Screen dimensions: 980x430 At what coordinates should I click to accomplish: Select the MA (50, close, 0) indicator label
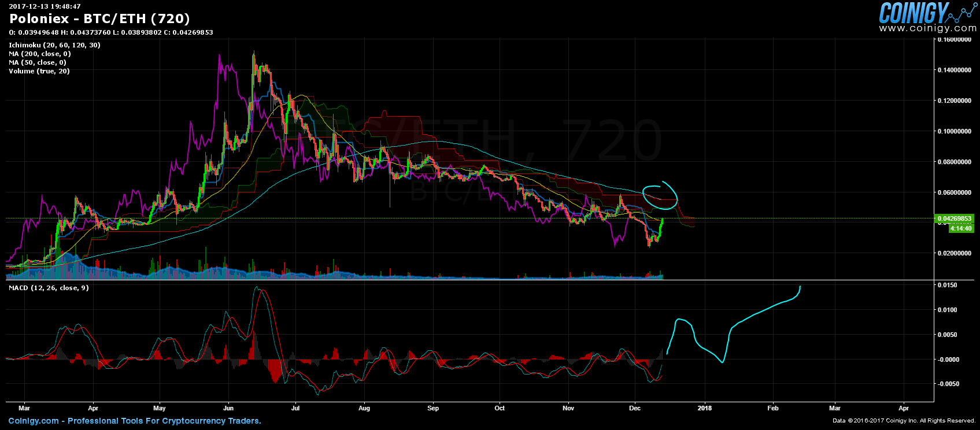[38, 62]
